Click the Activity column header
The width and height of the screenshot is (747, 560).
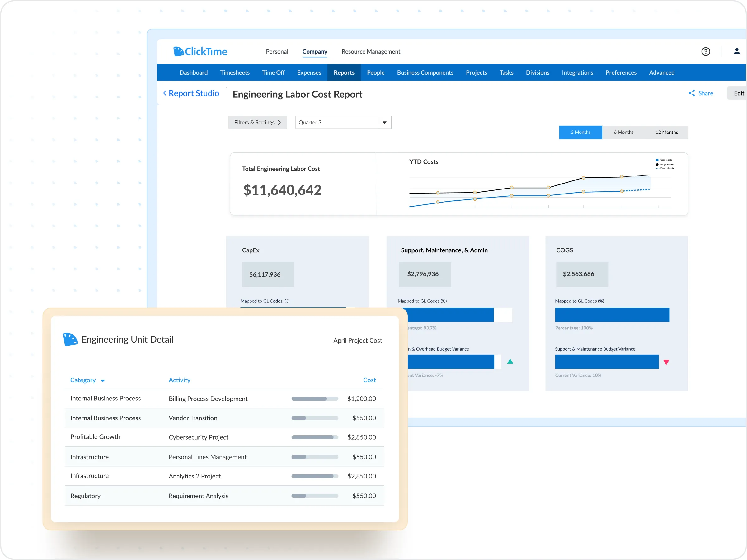coord(179,380)
